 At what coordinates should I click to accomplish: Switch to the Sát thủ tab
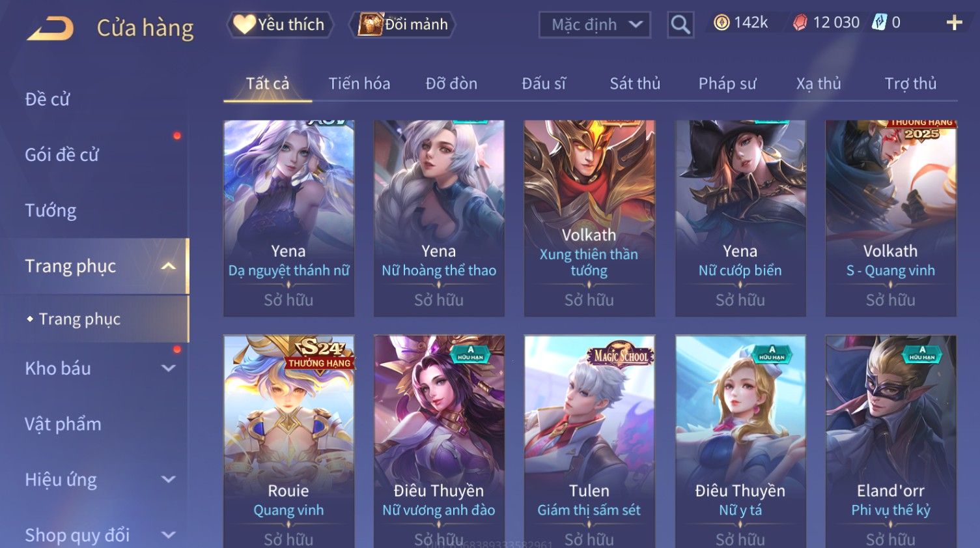click(x=635, y=83)
